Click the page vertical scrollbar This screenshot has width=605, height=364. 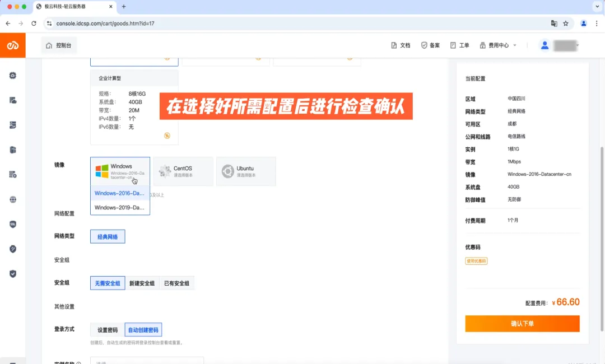(602, 239)
